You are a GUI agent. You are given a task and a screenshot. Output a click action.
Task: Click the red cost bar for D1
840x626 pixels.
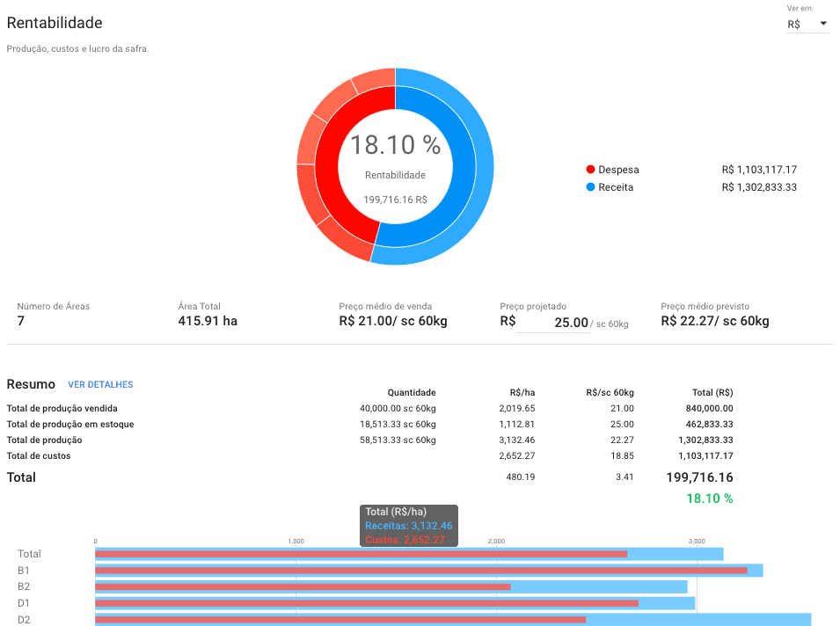pos(366,603)
